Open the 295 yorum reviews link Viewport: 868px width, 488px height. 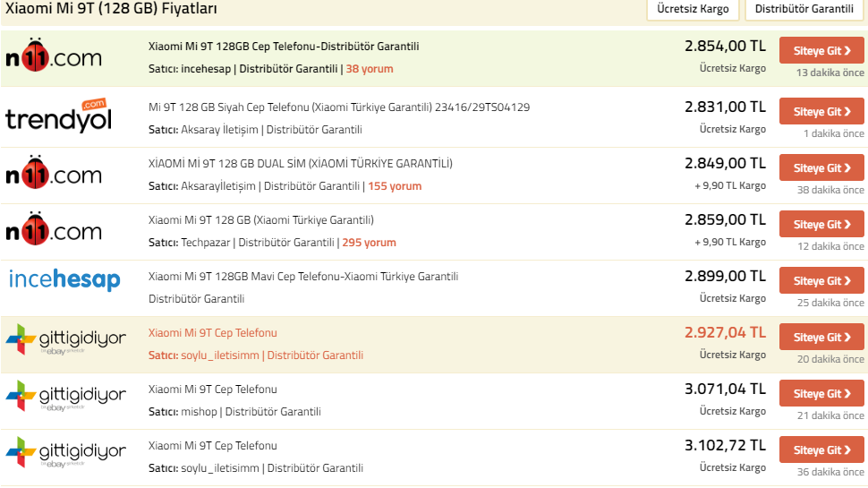370,244
